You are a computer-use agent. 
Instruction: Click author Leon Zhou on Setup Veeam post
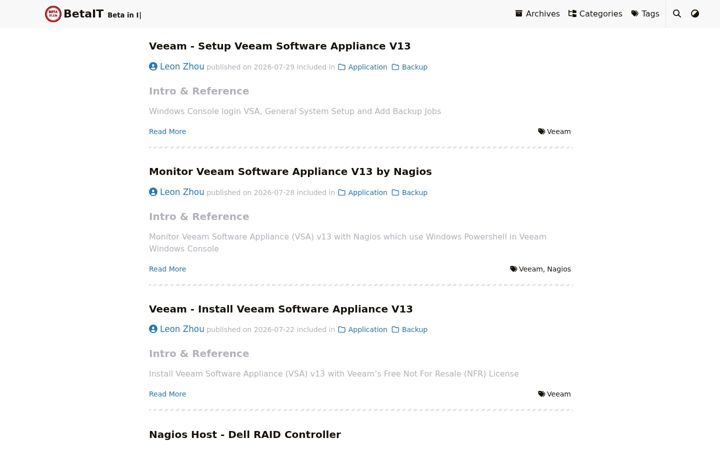click(182, 67)
